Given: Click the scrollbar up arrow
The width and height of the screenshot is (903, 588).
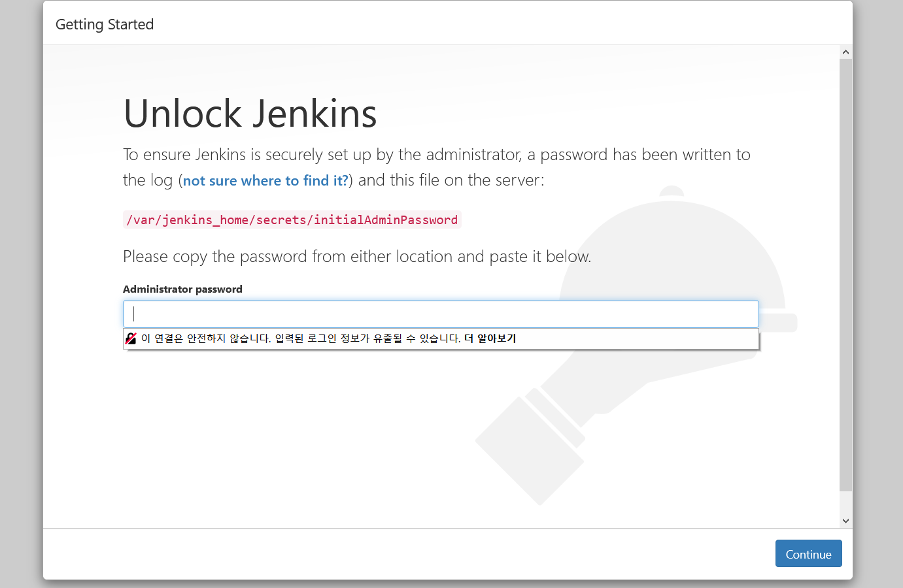Looking at the screenshot, I should point(845,52).
